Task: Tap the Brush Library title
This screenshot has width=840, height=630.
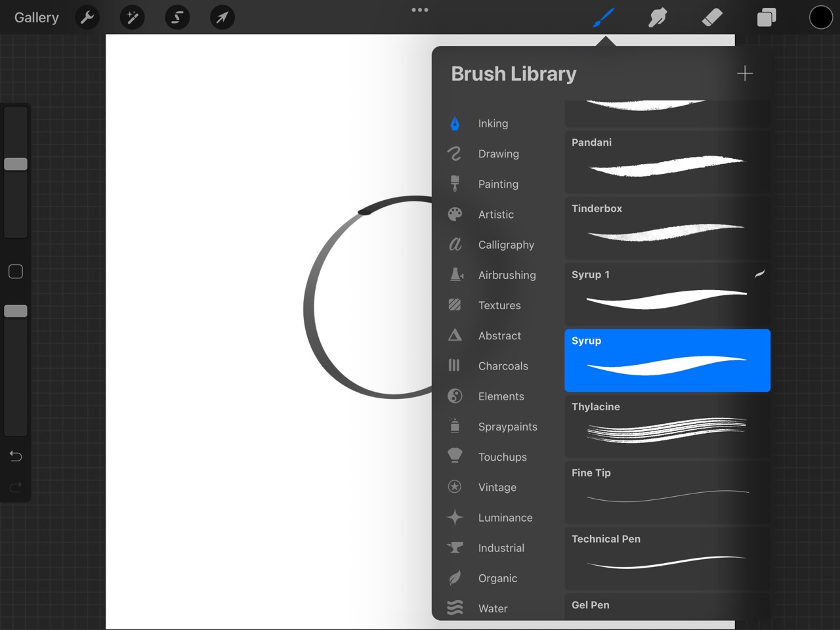Action: [x=514, y=74]
